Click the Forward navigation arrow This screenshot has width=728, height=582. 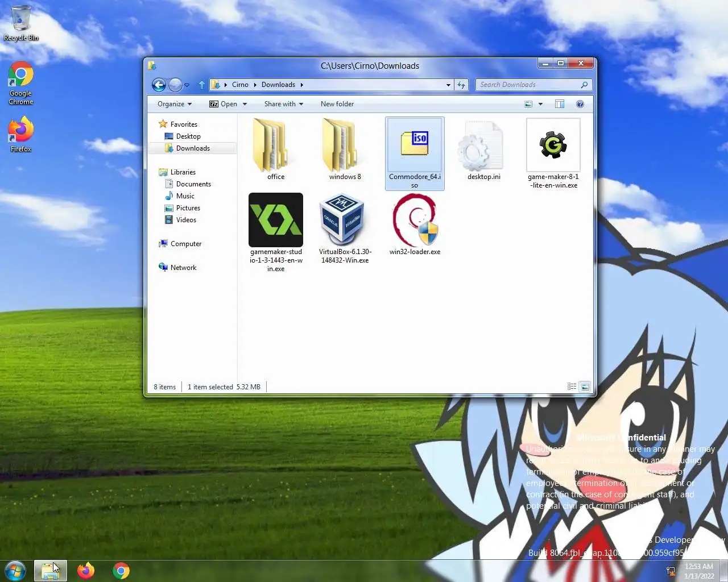point(175,85)
